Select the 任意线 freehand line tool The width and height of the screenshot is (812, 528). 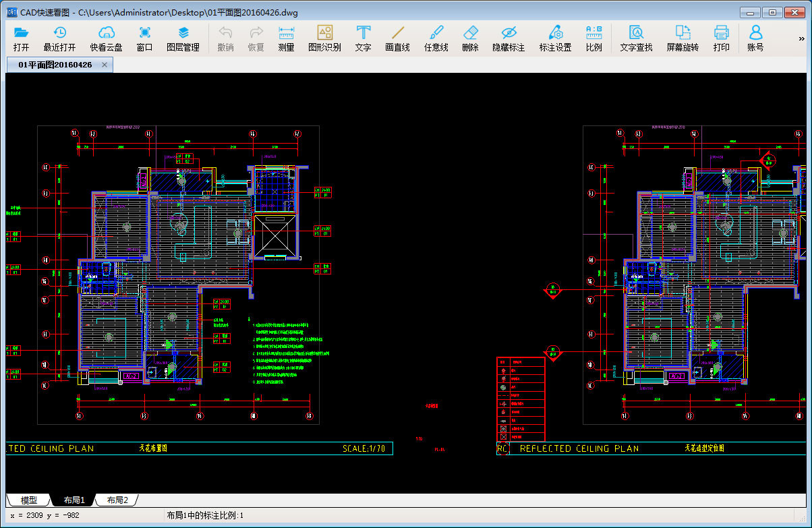click(x=436, y=38)
